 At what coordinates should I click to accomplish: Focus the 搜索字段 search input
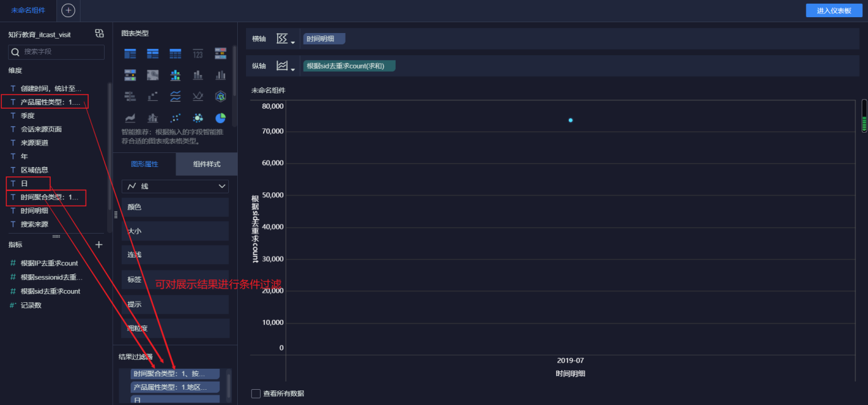click(x=56, y=52)
